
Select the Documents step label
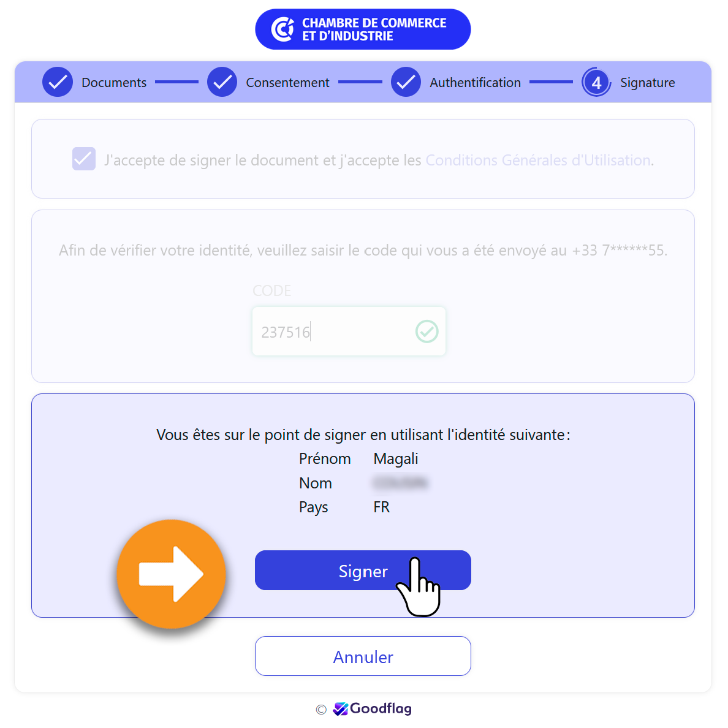(x=114, y=83)
